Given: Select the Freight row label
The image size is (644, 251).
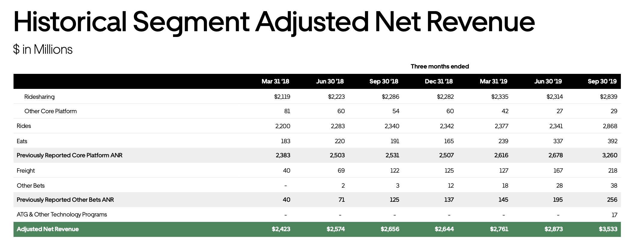Looking at the screenshot, I should point(26,171).
